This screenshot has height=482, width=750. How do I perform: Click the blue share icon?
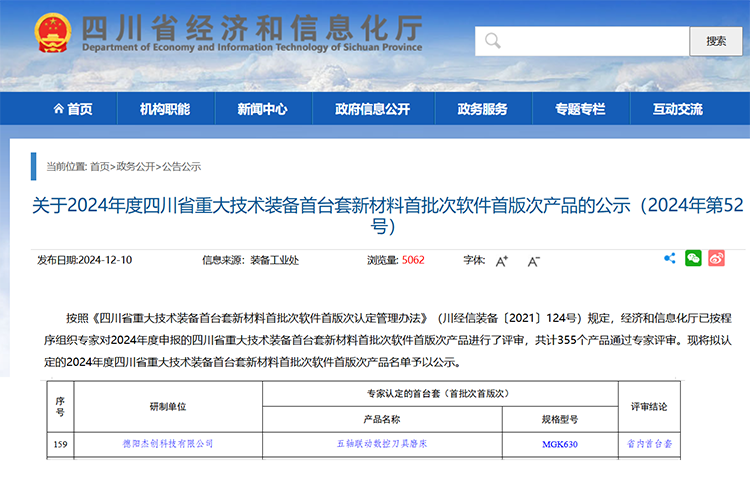tap(670, 259)
